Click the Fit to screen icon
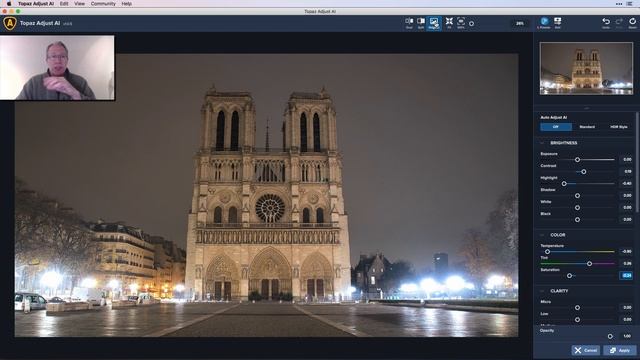 click(x=449, y=23)
